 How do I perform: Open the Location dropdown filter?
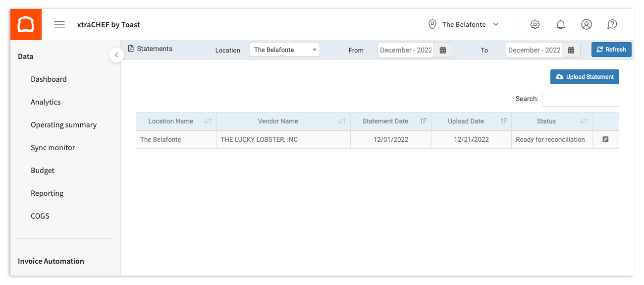coord(284,50)
